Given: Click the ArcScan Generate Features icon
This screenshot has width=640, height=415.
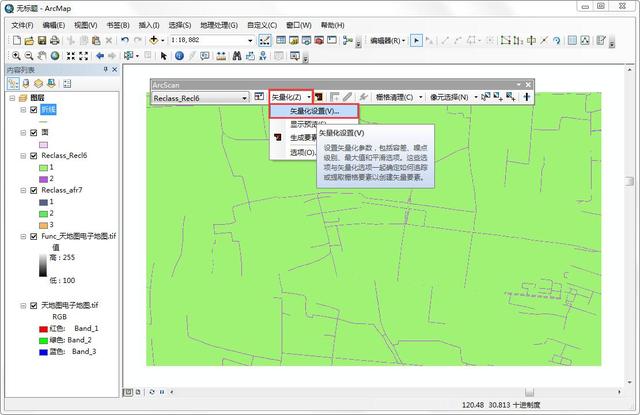Looking at the screenshot, I should click(319, 97).
